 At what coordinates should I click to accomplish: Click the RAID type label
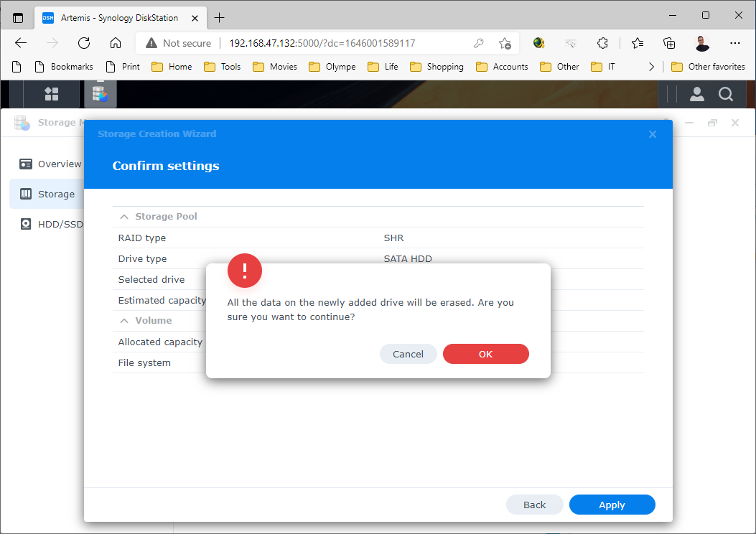141,238
